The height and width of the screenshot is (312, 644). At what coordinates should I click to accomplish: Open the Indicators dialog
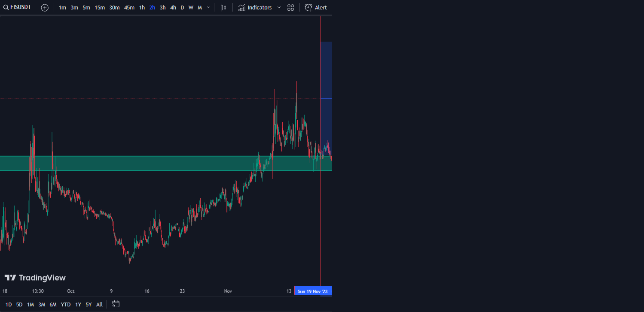click(x=255, y=8)
